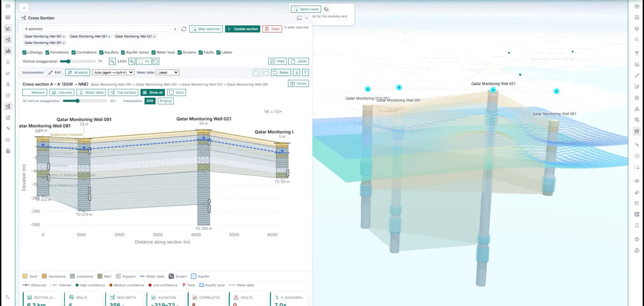644x306 pixels.
Task: Add a new panel with the plus icon
Action: click(x=24, y=8)
